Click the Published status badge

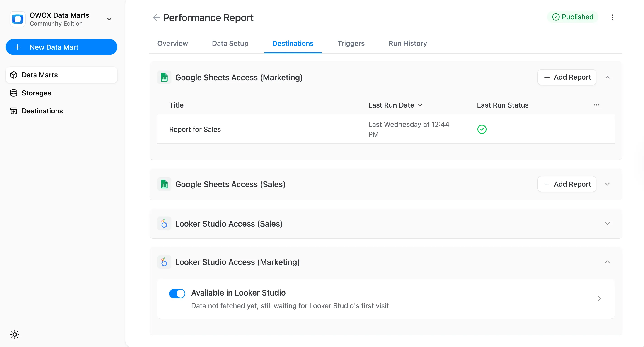pyautogui.click(x=573, y=17)
